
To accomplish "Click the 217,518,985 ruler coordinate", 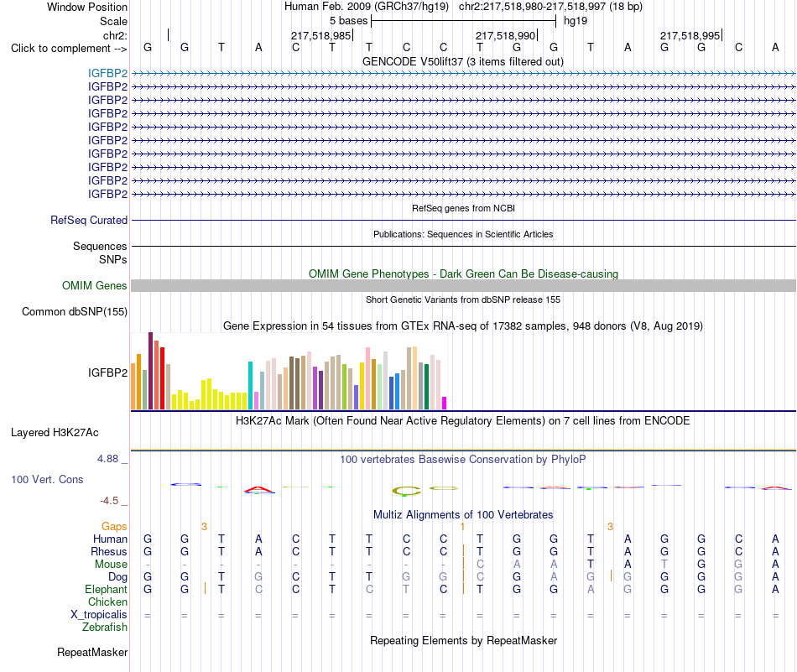I will (x=320, y=35).
